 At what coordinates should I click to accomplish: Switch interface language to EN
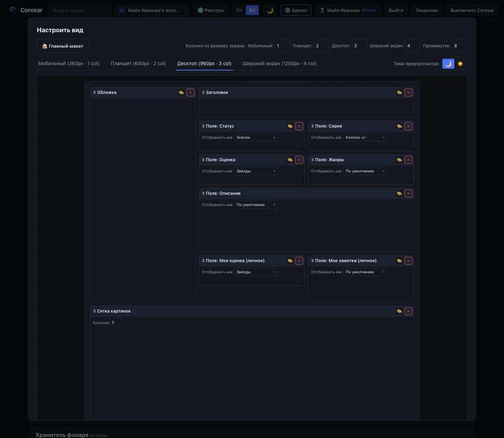tap(239, 10)
